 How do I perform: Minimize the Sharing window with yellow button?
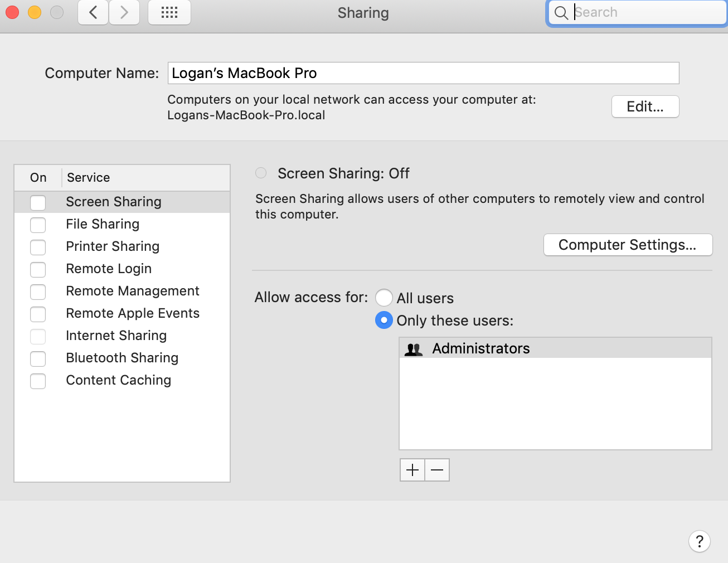(x=35, y=12)
